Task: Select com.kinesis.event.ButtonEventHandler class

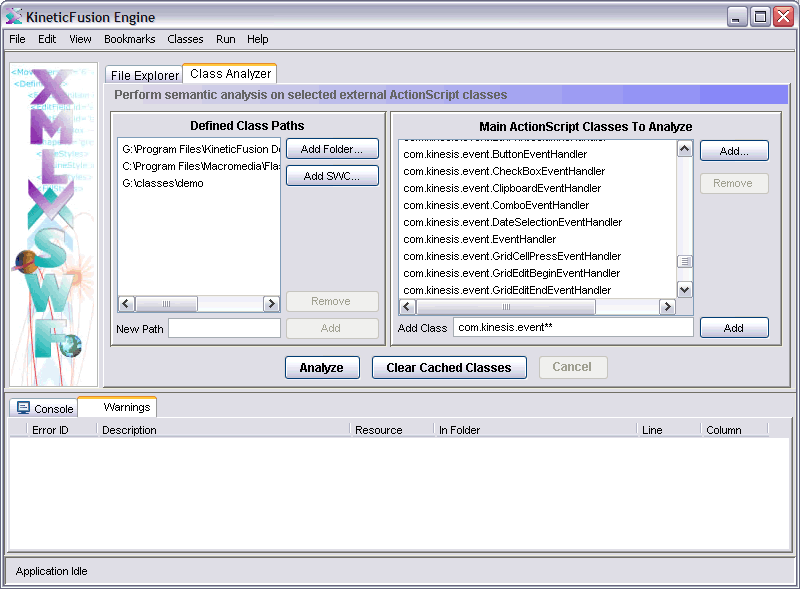Action: click(538, 154)
